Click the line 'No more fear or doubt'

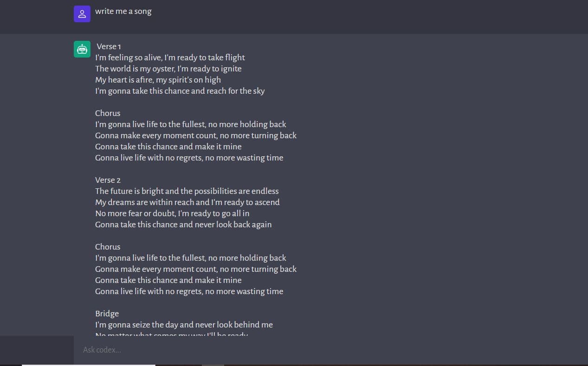(x=172, y=213)
